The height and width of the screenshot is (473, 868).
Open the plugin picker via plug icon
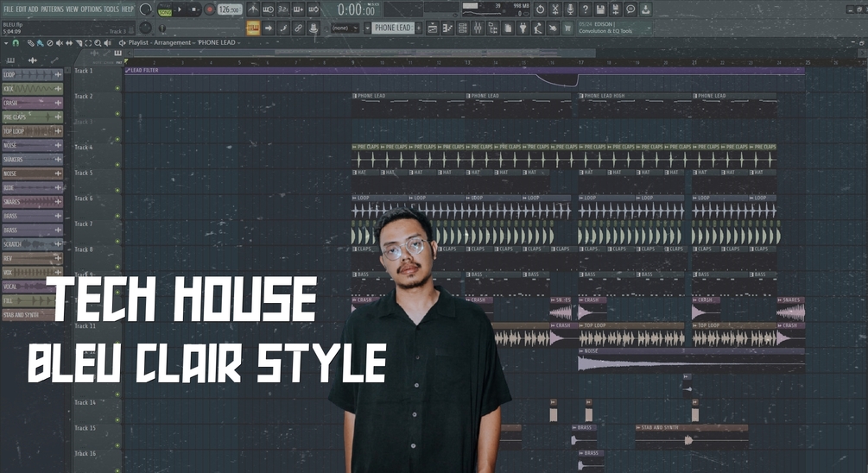click(522, 28)
